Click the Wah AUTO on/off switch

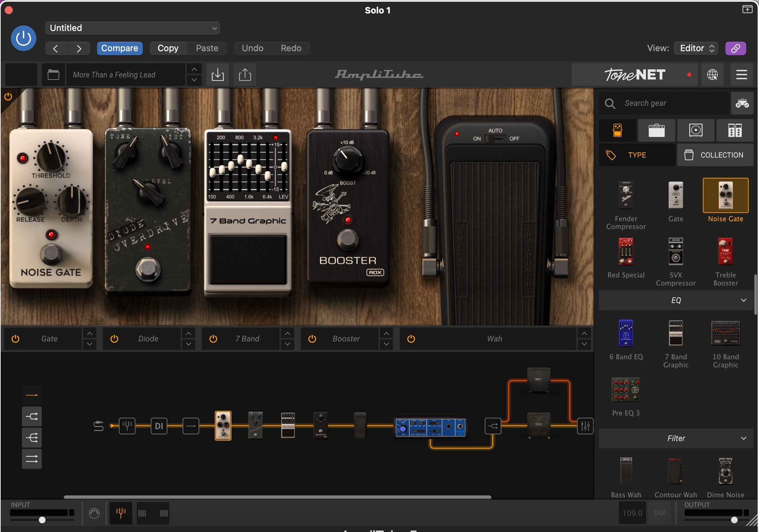tap(495, 138)
